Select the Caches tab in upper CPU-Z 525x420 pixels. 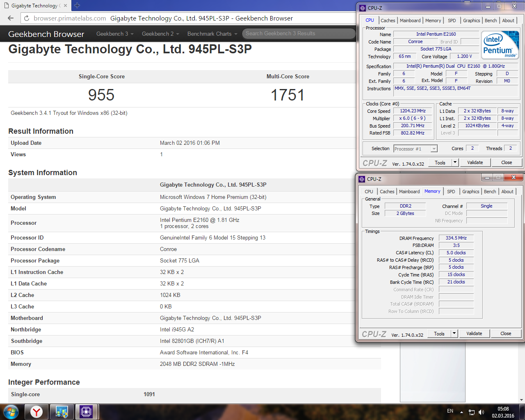[x=388, y=21]
